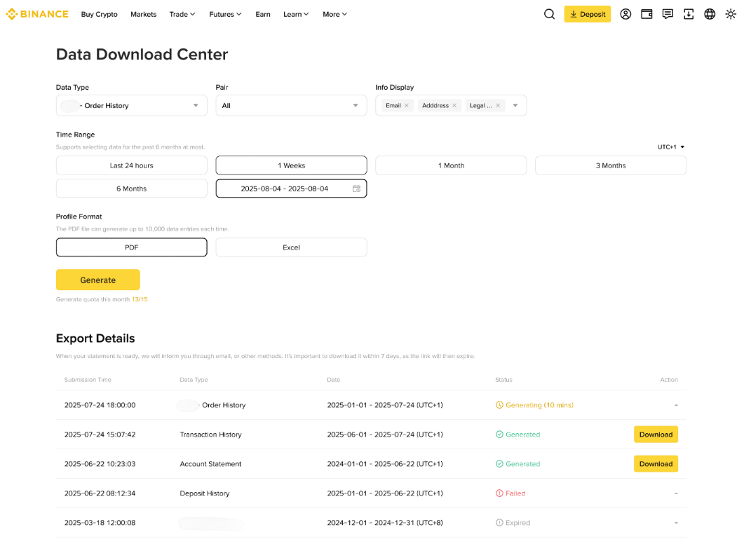Click the Status column header
This screenshot has height=560, width=744.
(x=503, y=380)
